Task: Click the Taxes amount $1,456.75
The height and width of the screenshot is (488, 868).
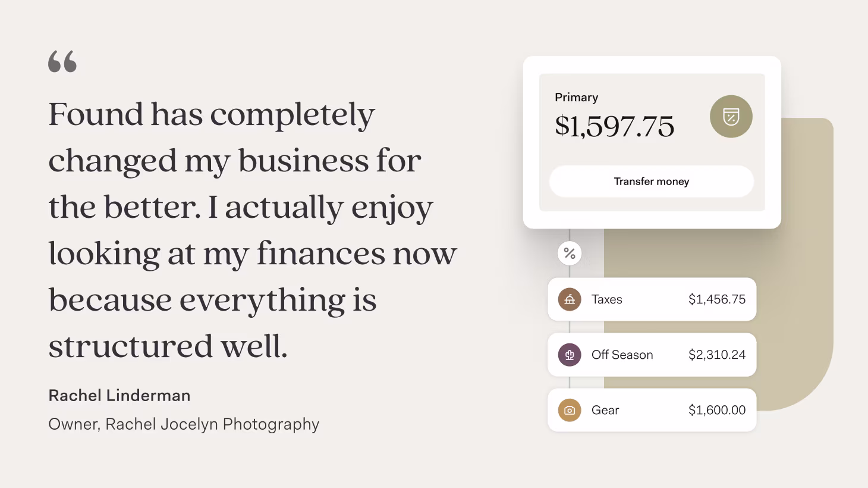Action: point(717,299)
